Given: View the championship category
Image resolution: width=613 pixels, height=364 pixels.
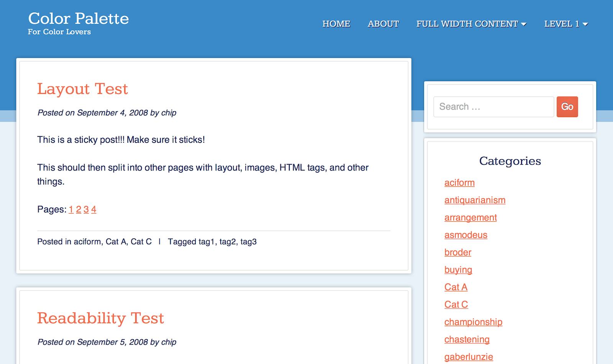Looking at the screenshot, I should [x=473, y=322].
